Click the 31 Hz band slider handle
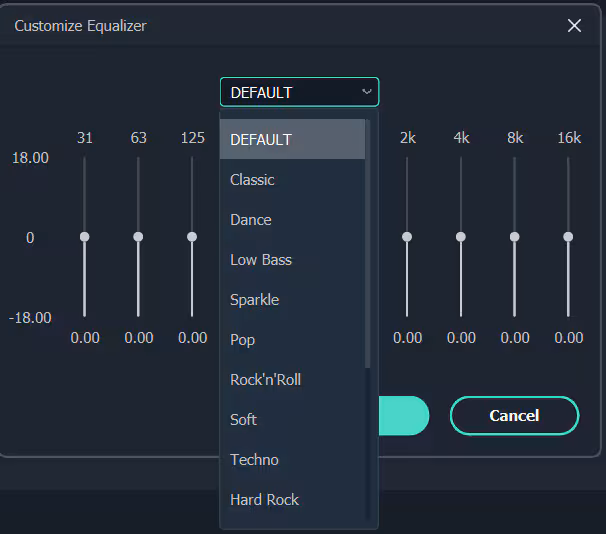The height and width of the screenshot is (534, 606). click(x=85, y=237)
